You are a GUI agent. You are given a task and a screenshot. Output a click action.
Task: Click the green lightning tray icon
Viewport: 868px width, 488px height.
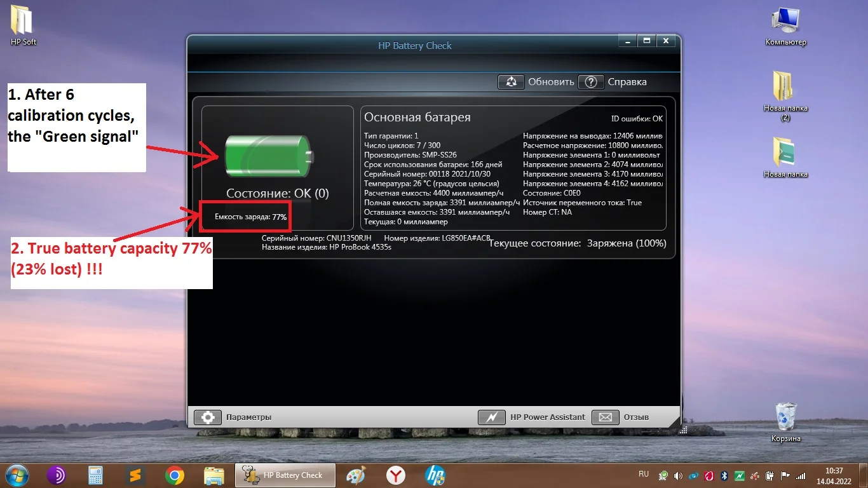[740, 475]
